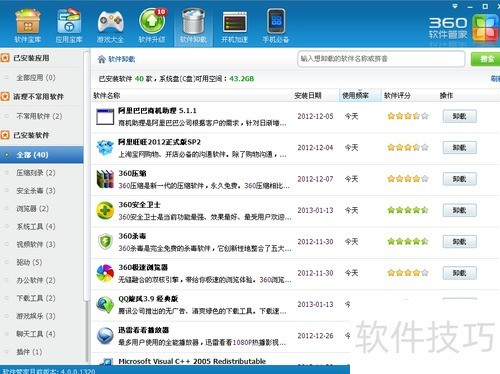This screenshot has width=500, height=374.
Task: Select 不常用软件 (2) in sidebar
Action: point(39,116)
